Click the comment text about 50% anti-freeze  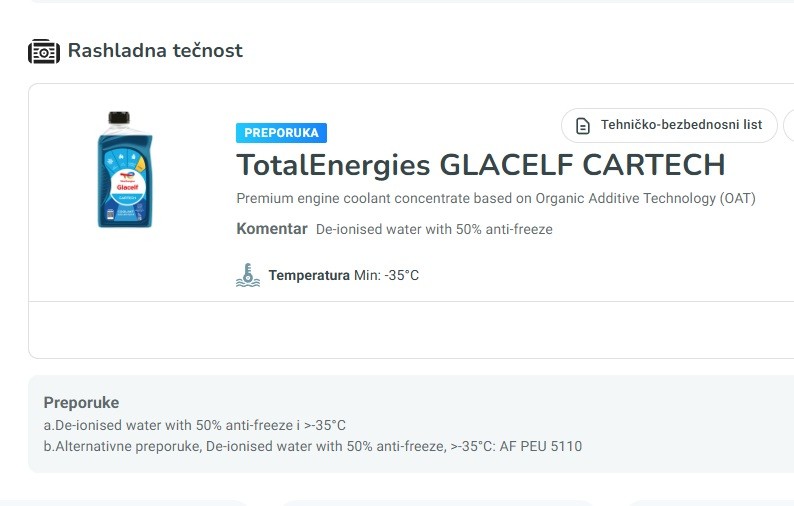[434, 229]
